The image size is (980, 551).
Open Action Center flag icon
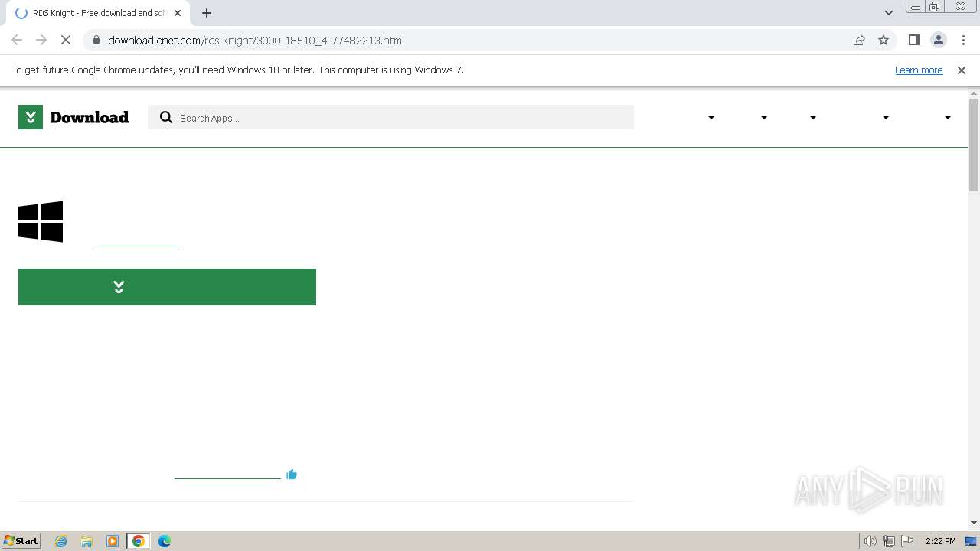point(907,541)
